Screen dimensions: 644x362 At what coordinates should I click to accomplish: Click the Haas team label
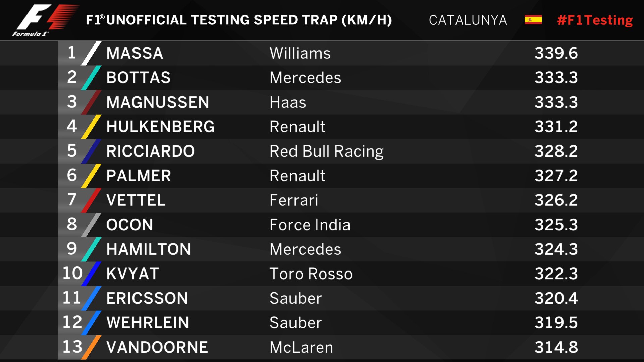[288, 102]
